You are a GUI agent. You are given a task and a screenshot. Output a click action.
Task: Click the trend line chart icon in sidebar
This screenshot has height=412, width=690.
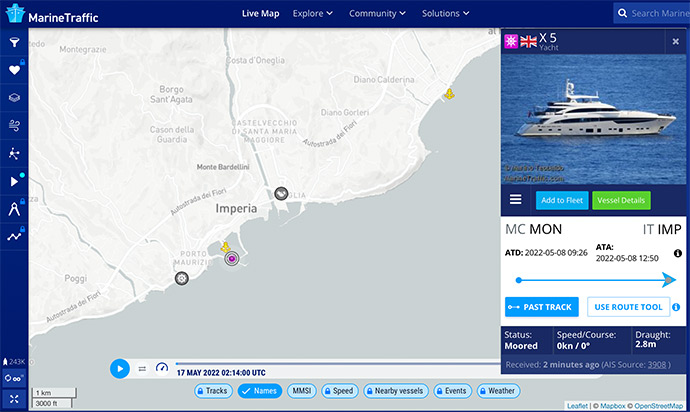pos(14,236)
